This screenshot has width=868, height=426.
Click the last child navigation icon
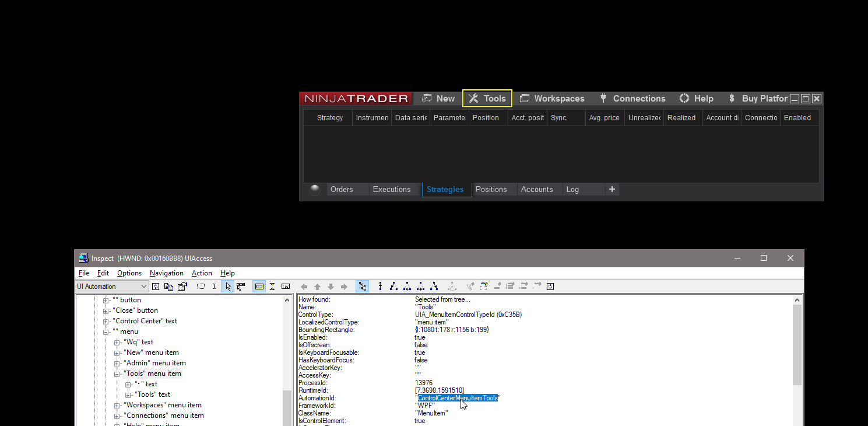[x=434, y=287]
